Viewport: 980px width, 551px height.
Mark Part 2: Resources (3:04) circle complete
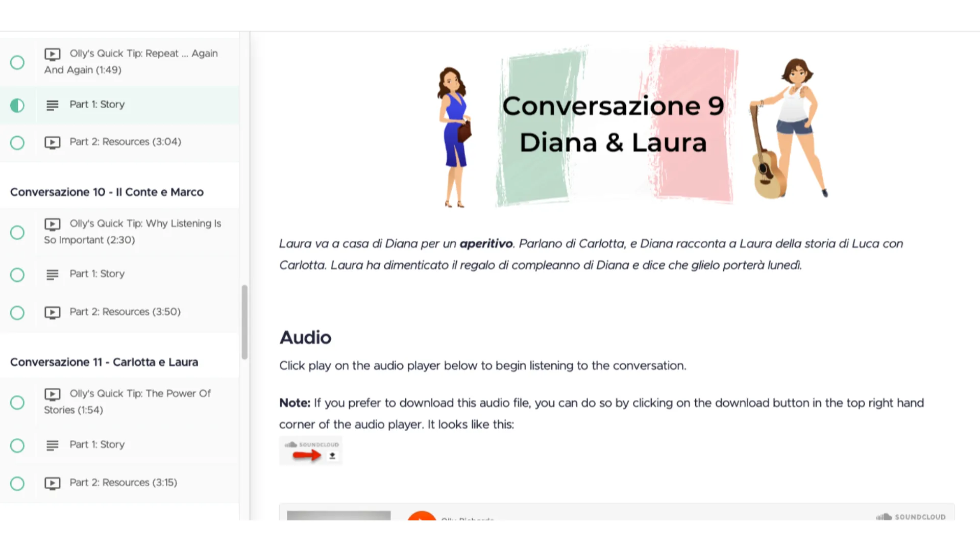tap(17, 143)
